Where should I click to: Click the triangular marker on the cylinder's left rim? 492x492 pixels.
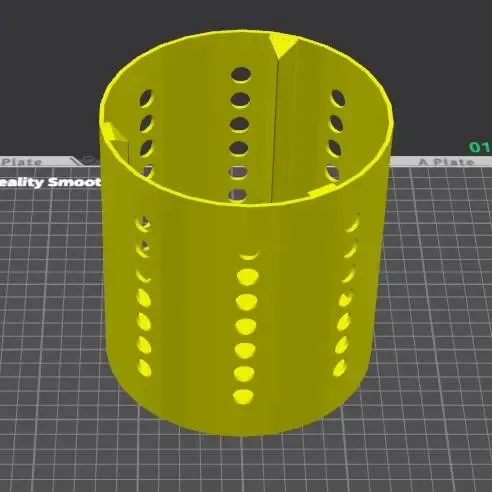click(113, 133)
